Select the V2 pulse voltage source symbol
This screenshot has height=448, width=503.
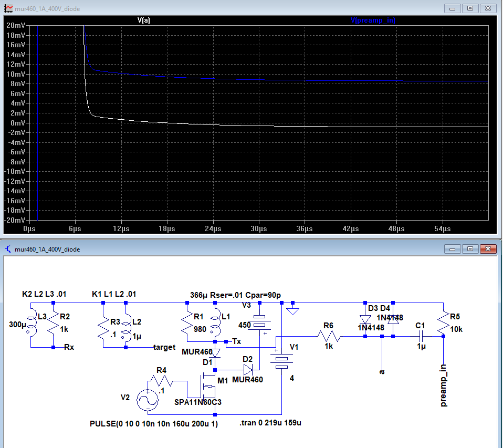(148, 401)
